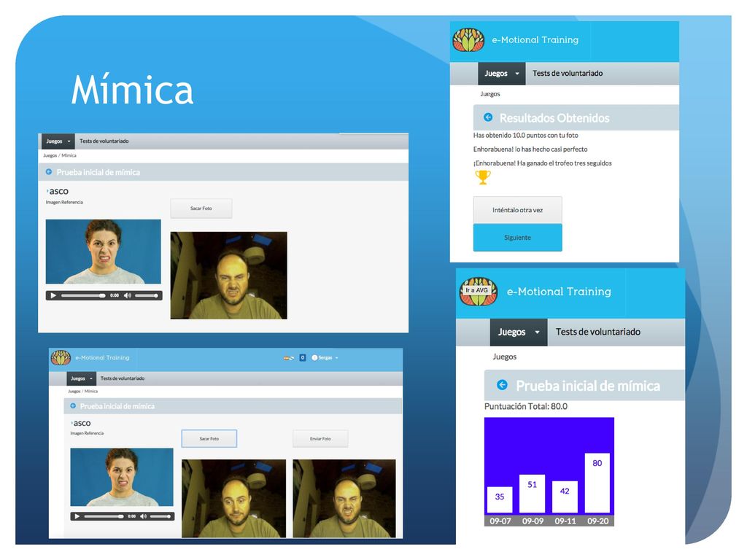The width and height of the screenshot is (747, 560).
Task: Click date label 09-20 under chart
Action: 598,521
